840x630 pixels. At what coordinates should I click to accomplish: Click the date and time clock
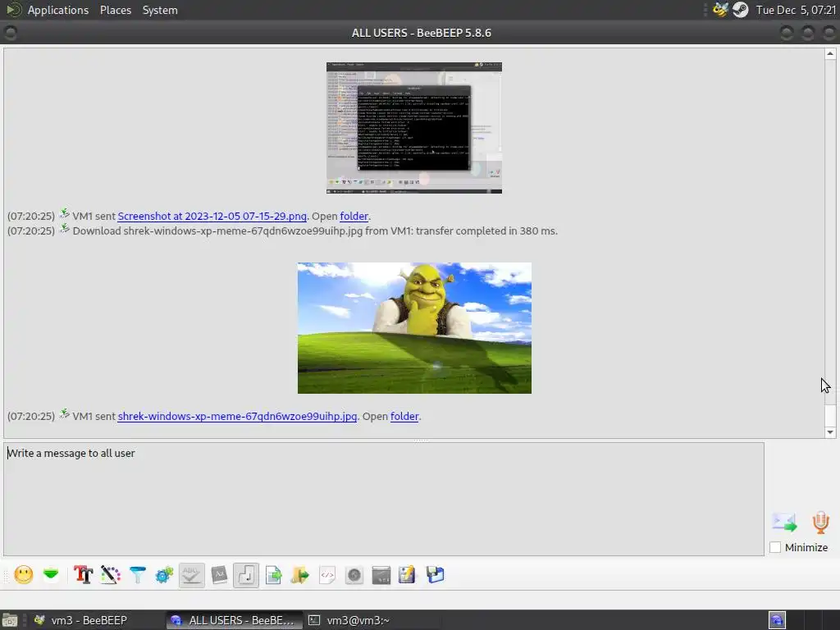[x=796, y=10]
